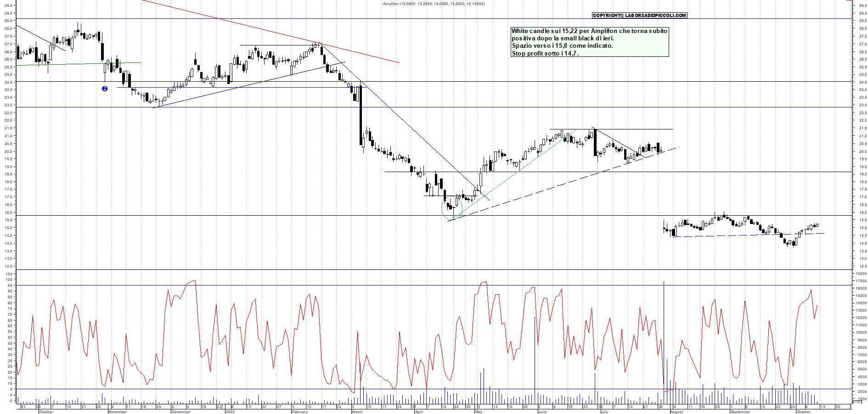Click the December label on the time axis
This screenshot has height=414, width=868.
180,412
